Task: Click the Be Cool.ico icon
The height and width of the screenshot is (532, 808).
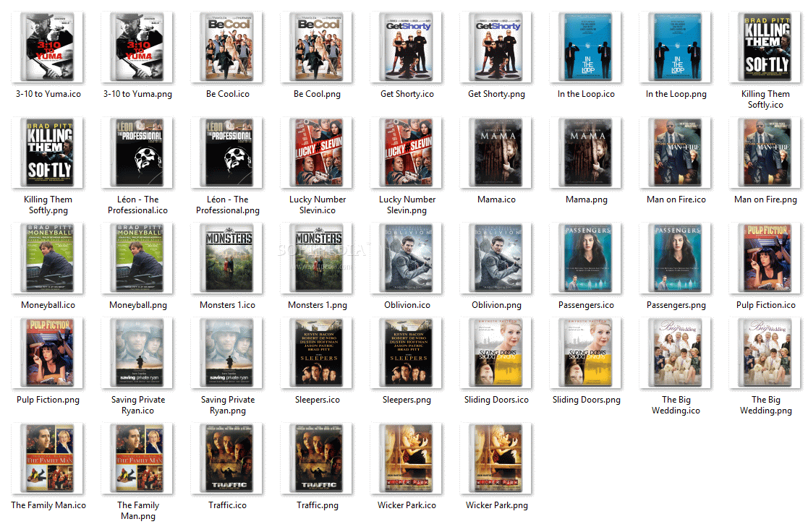Action: (227, 48)
